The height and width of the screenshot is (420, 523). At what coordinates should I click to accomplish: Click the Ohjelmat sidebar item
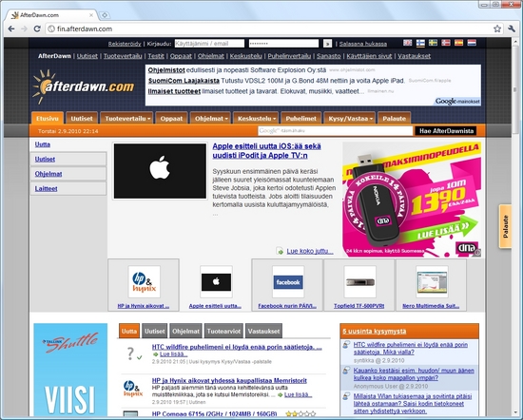[x=68, y=174]
